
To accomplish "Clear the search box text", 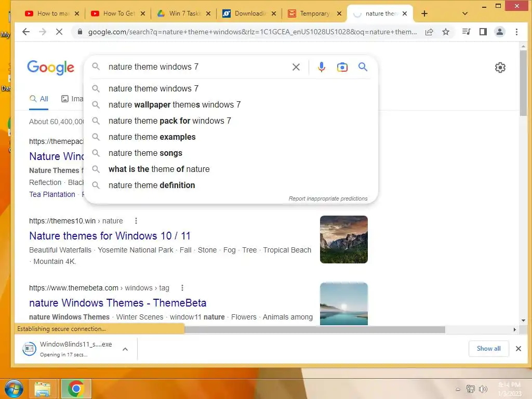I will click(x=296, y=67).
